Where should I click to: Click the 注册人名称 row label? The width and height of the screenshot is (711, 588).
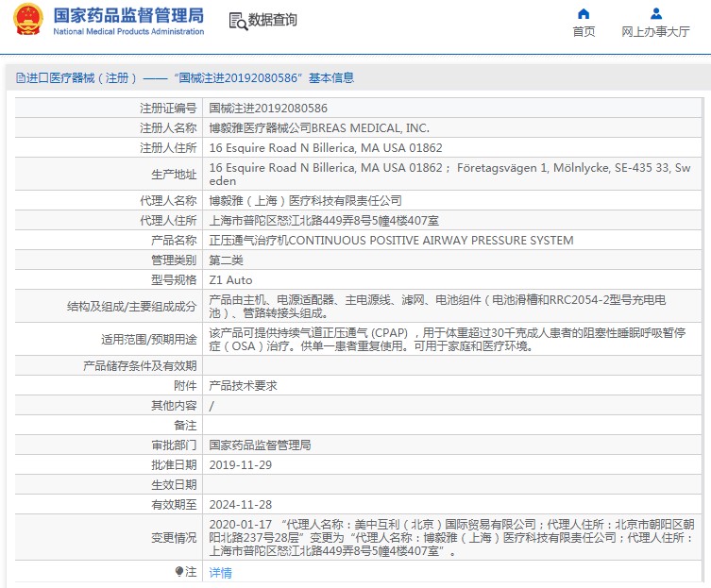click(168, 127)
